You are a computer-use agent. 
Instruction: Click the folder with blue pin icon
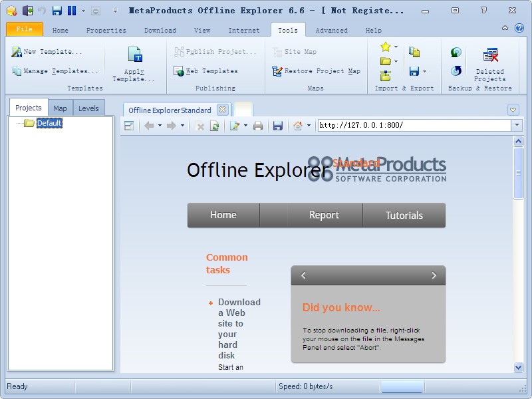pyautogui.click(x=386, y=76)
